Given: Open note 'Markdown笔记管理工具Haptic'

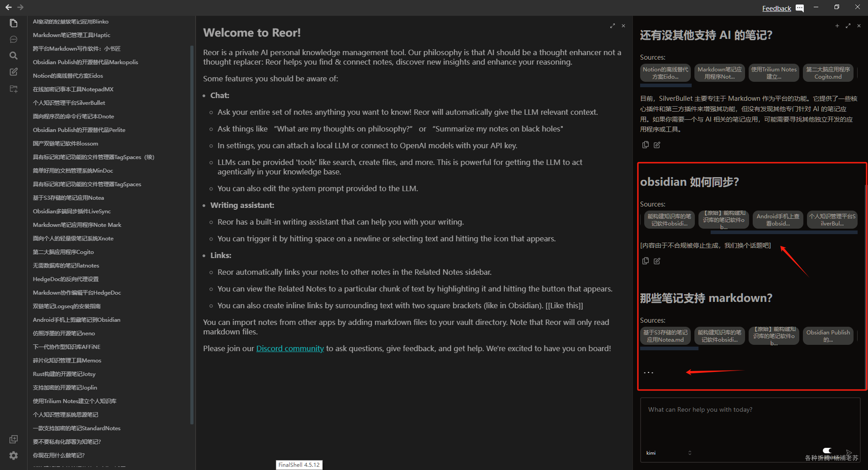Looking at the screenshot, I should click(71, 35).
